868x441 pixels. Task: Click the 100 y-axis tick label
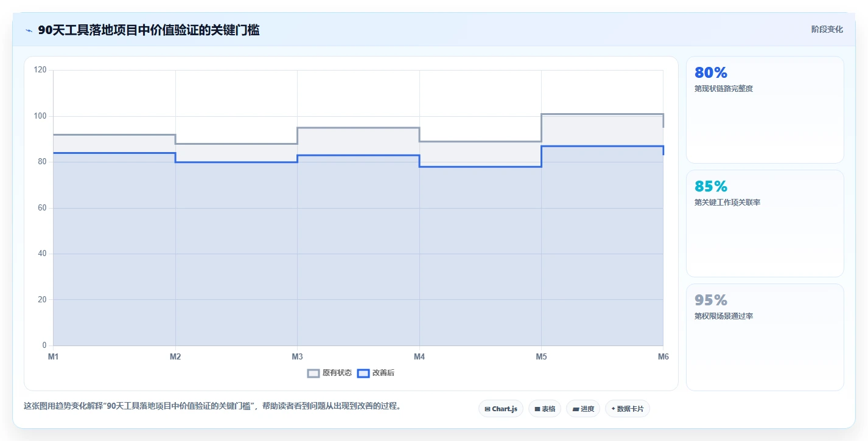[x=40, y=116]
